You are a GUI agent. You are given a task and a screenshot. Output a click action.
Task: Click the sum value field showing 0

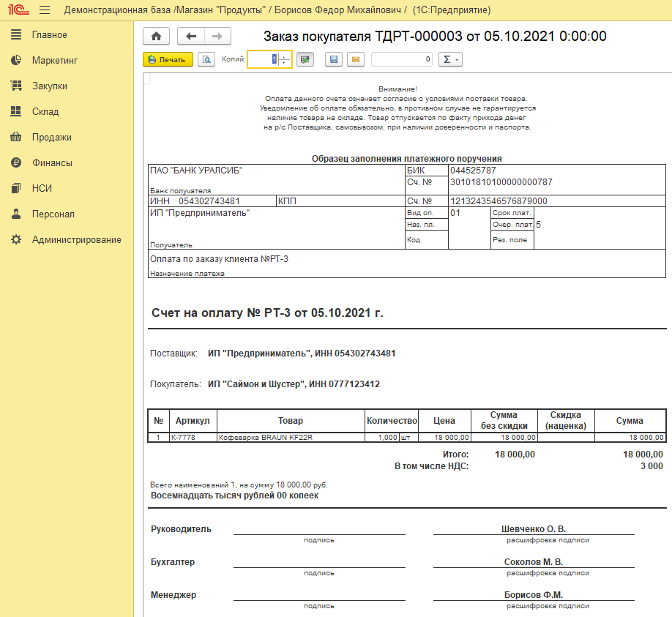(402, 59)
